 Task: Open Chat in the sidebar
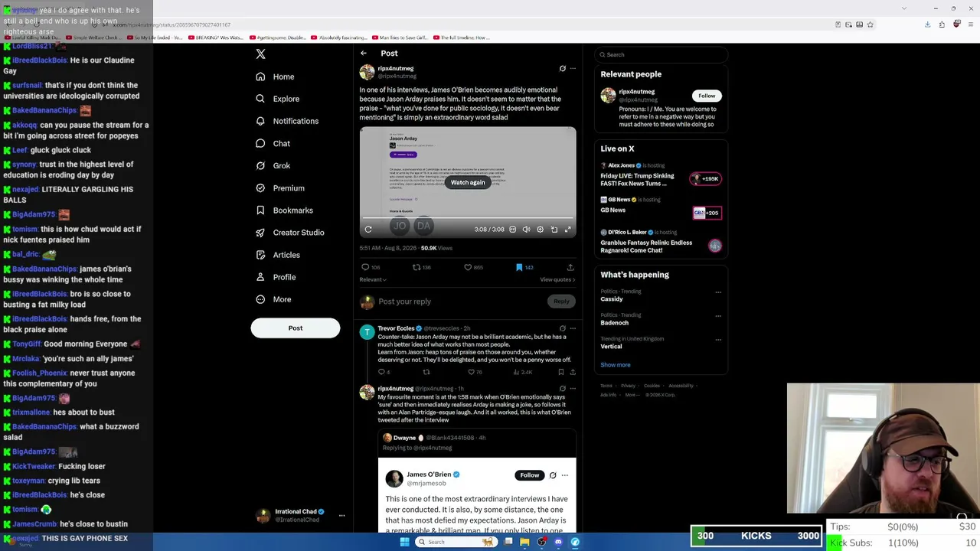point(273,143)
